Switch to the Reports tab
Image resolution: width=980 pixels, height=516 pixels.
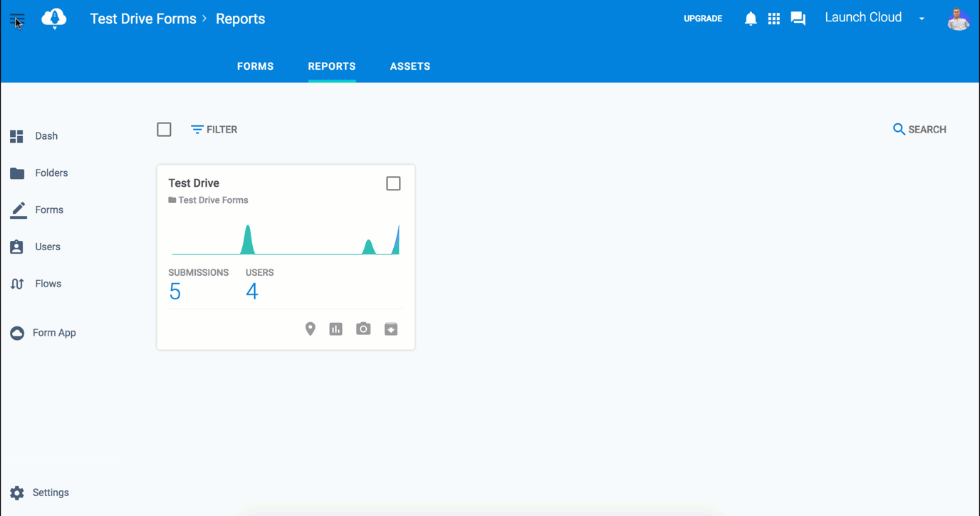tap(332, 66)
